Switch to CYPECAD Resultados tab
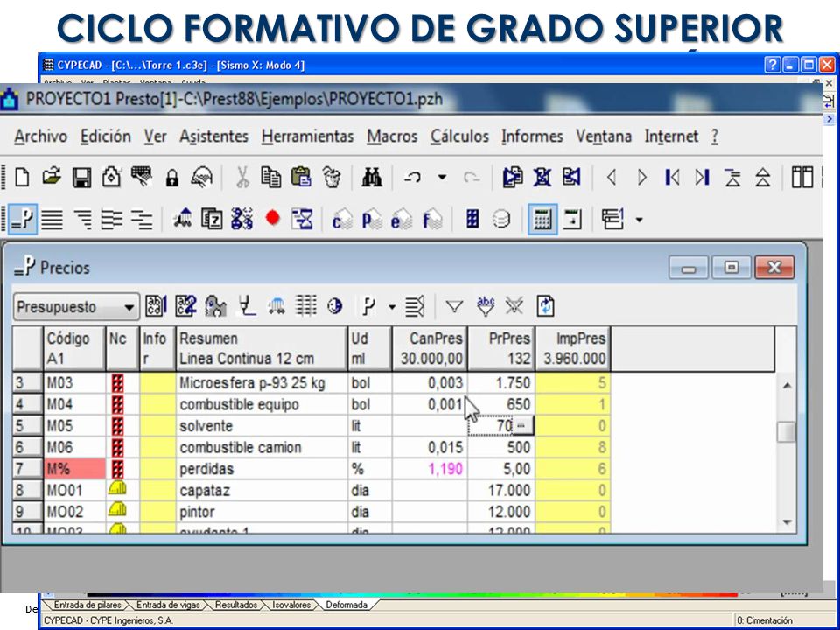Viewport: 840px width, 630px height. pyautogui.click(x=235, y=605)
